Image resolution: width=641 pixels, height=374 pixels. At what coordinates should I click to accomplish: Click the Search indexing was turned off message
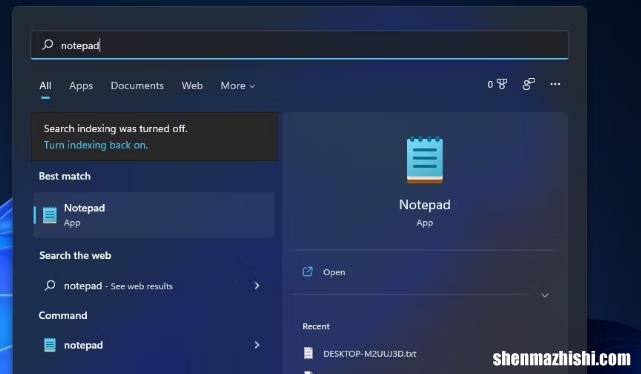pyautogui.click(x=115, y=129)
